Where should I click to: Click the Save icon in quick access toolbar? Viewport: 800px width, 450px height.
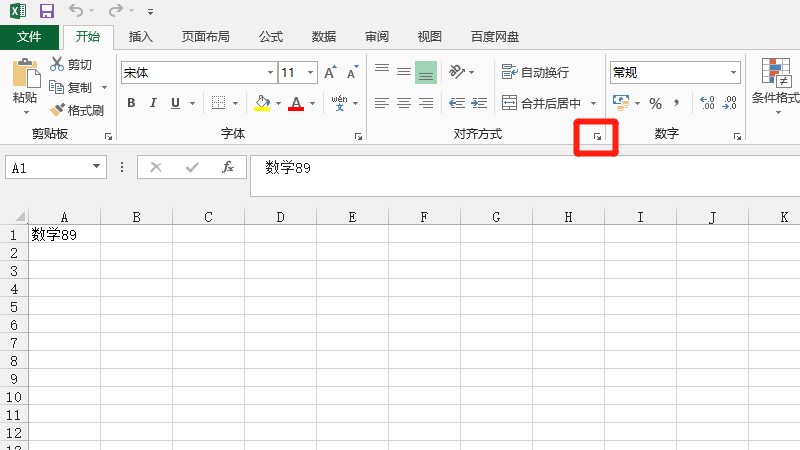(x=47, y=11)
